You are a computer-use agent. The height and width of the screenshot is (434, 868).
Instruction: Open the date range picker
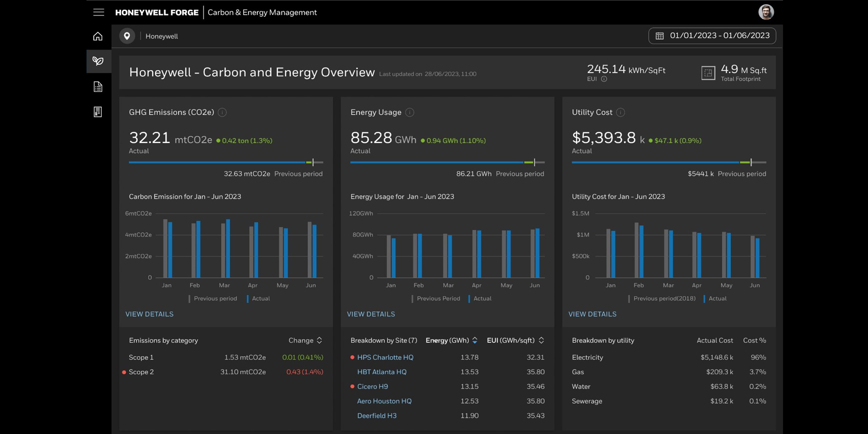pyautogui.click(x=712, y=36)
